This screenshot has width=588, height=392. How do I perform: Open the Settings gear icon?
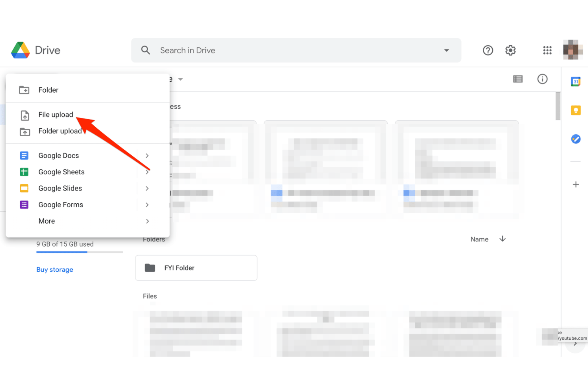point(511,50)
